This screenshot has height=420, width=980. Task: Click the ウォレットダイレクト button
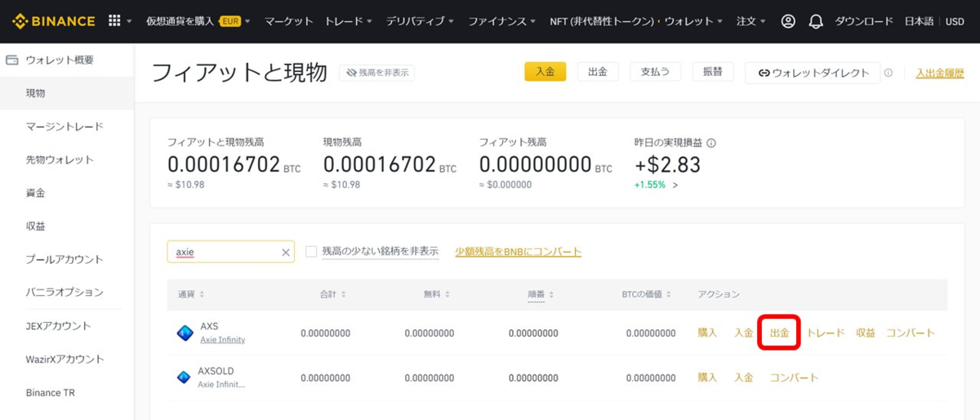pos(813,72)
